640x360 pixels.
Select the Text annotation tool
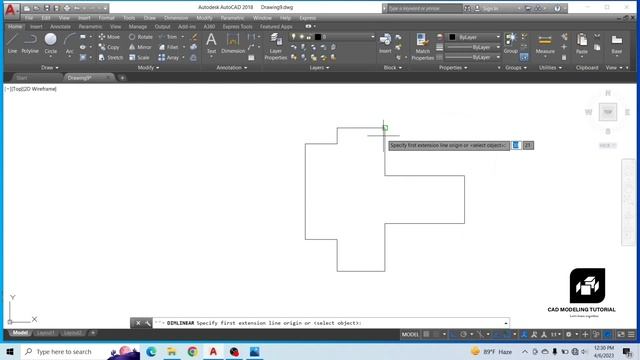[x=211, y=44]
